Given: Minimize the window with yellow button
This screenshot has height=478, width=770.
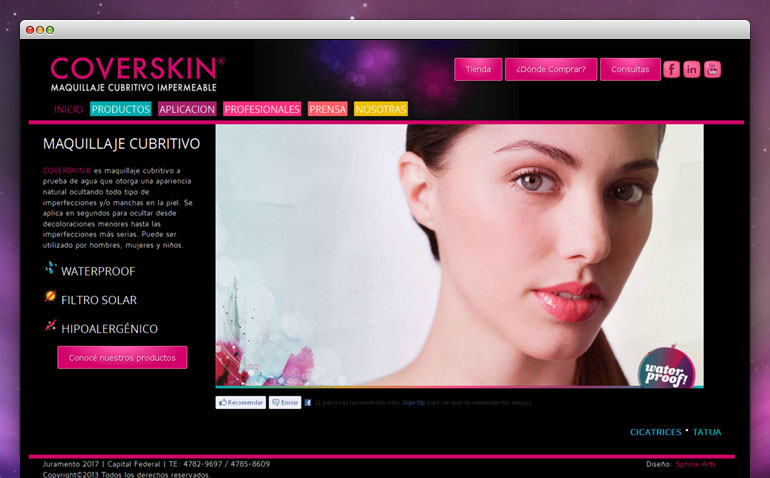Looking at the screenshot, I should click(40, 30).
